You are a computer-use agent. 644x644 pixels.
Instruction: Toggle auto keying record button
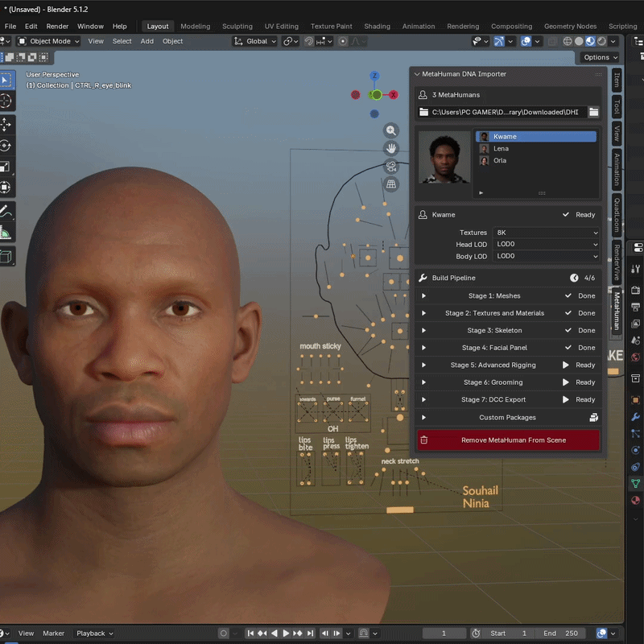coord(224,634)
